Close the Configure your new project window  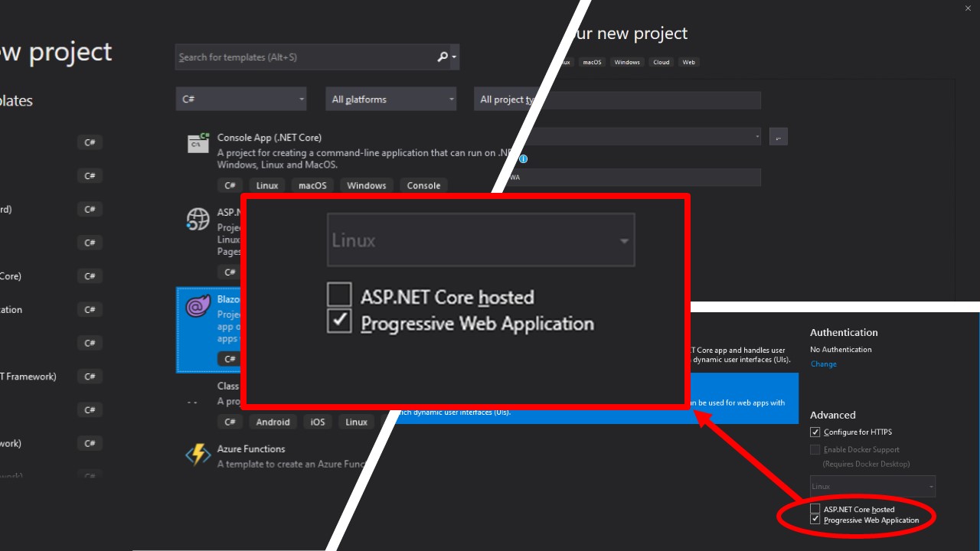[x=969, y=8]
